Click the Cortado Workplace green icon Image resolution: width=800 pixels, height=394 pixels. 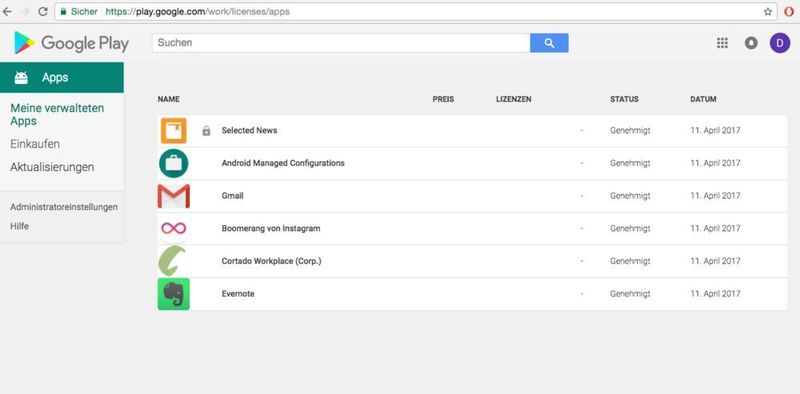(172, 261)
